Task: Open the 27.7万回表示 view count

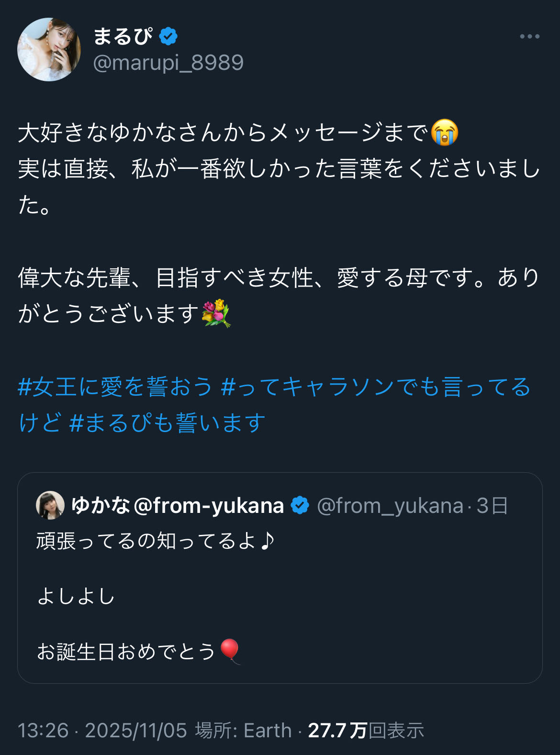Action: [366, 731]
